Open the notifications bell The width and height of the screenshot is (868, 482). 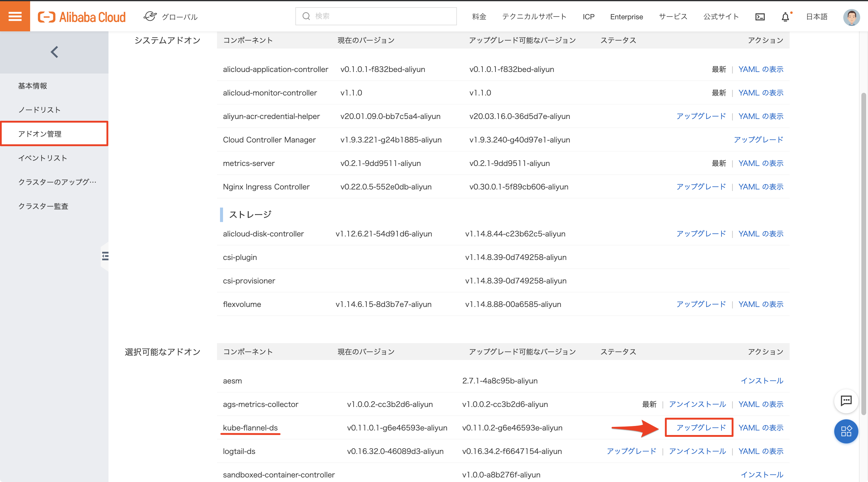tap(785, 17)
